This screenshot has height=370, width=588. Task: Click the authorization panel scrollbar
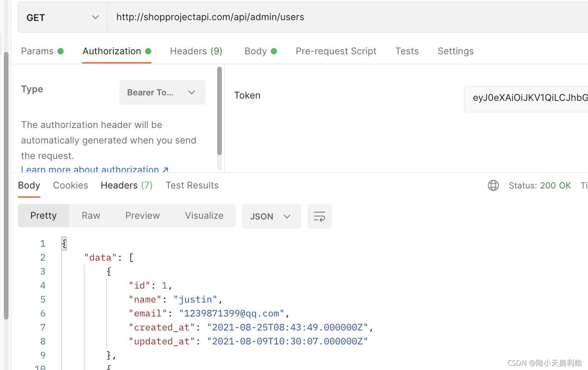point(220,111)
